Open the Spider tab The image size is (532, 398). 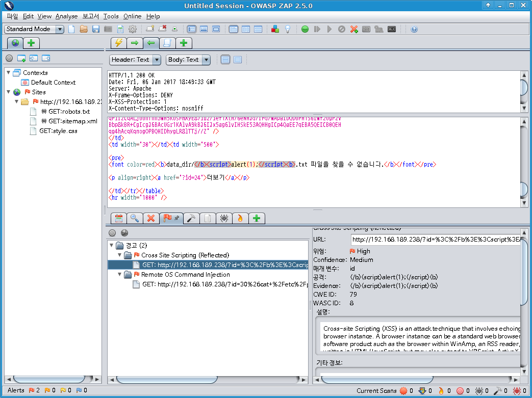point(224,218)
